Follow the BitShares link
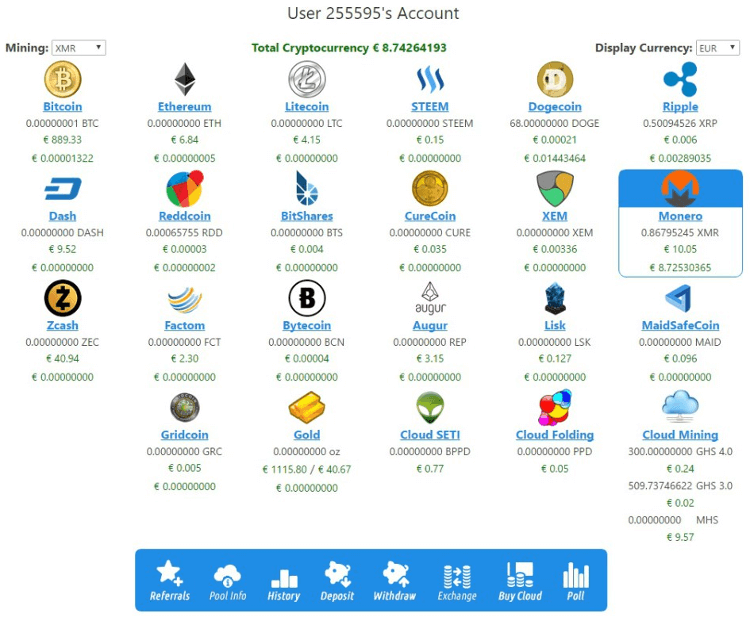Viewport: 750px width, 617px height. [307, 216]
